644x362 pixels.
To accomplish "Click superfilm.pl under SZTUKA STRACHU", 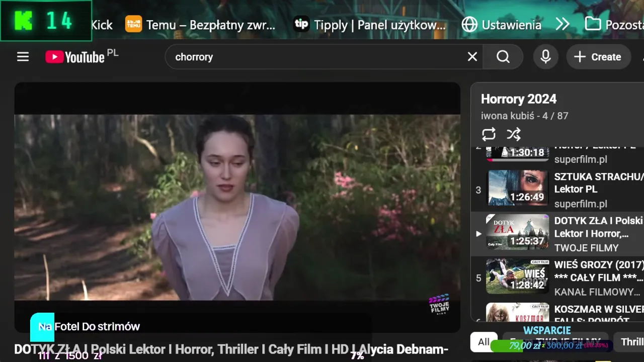I will [x=581, y=204].
